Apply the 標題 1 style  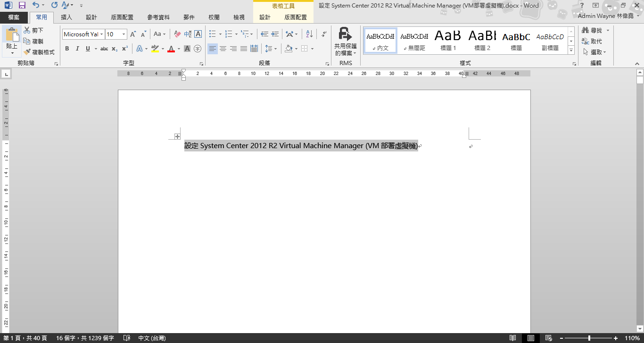(448, 41)
